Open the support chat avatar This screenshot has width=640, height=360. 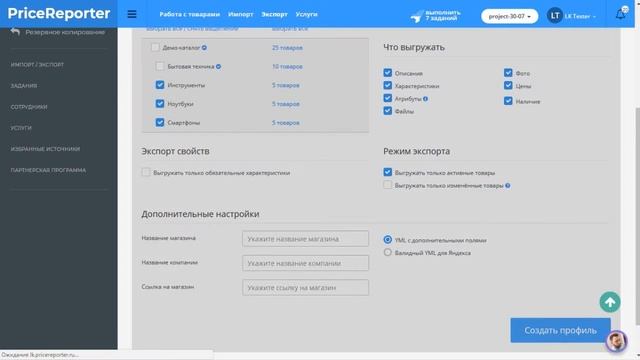click(x=616, y=341)
